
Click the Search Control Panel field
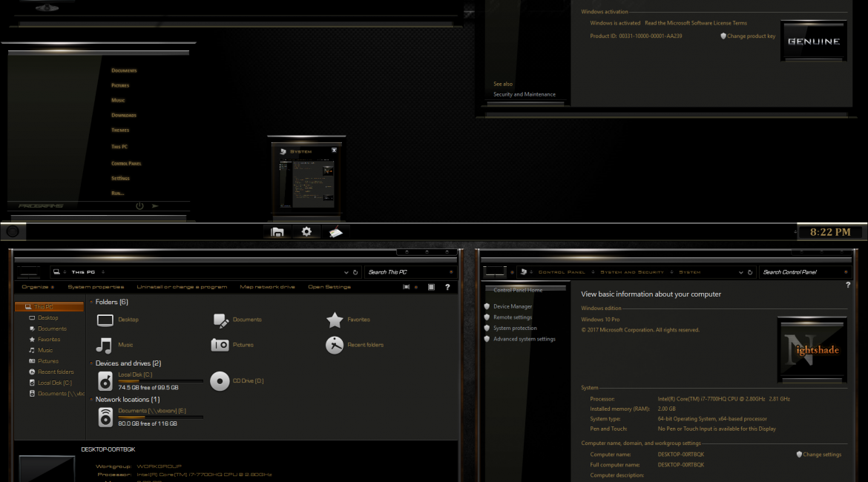(x=805, y=272)
